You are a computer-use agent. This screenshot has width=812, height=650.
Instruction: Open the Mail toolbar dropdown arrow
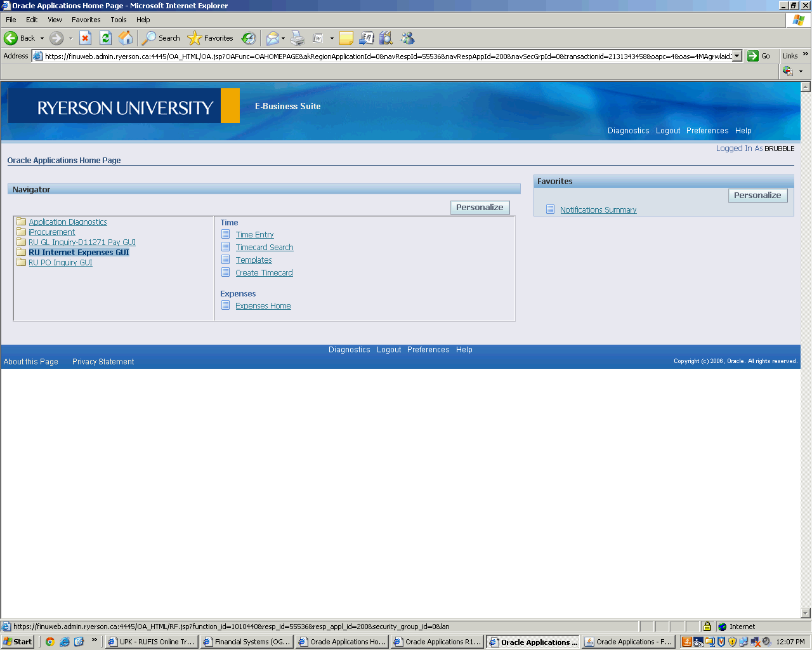tap(283, 38)
